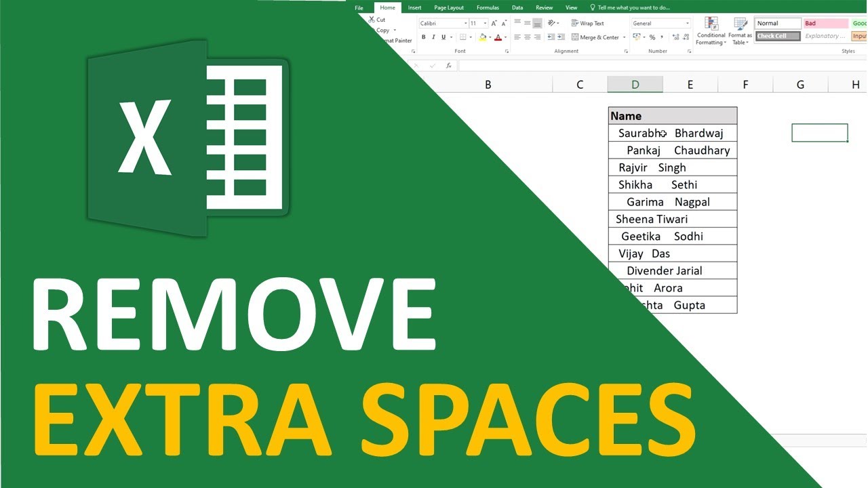The width and height of the screenshot is (868, 488).
Task: Apply the Normal cell style
Action: [778, 23]
